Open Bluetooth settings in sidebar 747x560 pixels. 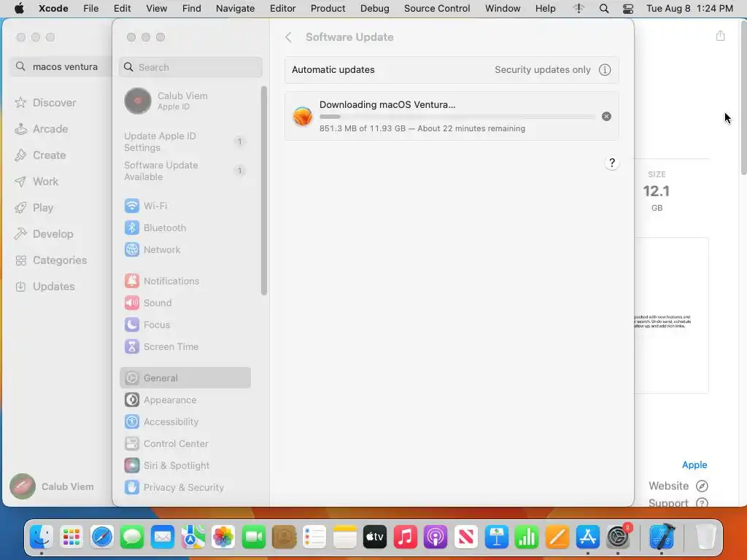click(x=185, y=227)
